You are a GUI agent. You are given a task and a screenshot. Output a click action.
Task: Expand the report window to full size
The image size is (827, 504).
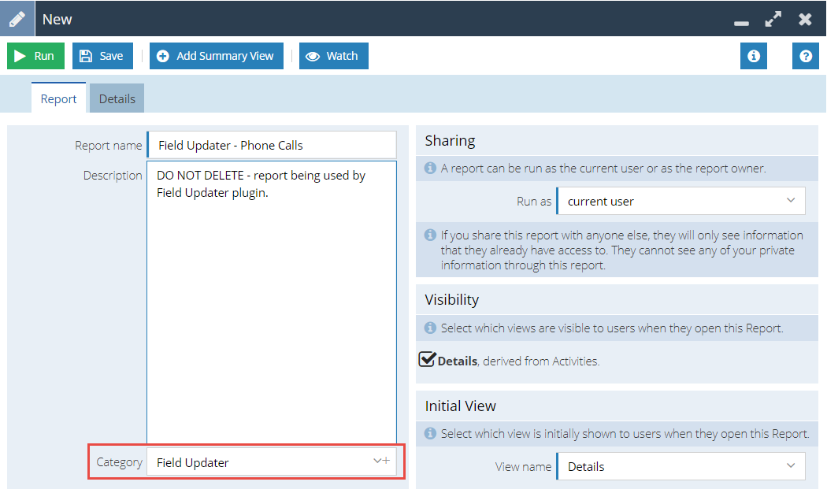click(773, 19)
